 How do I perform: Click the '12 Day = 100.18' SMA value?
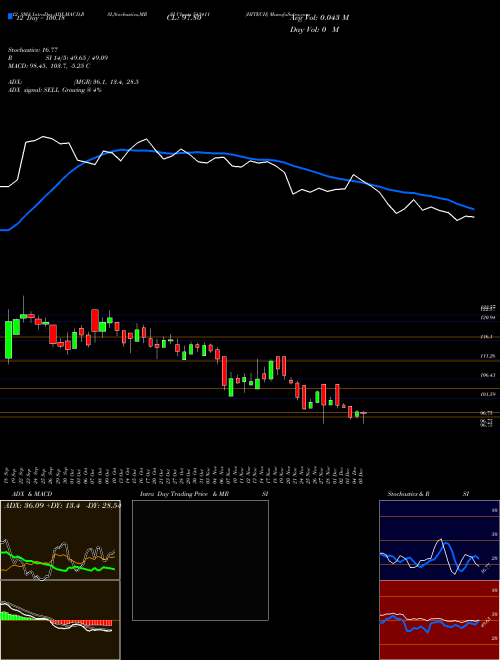40,18
